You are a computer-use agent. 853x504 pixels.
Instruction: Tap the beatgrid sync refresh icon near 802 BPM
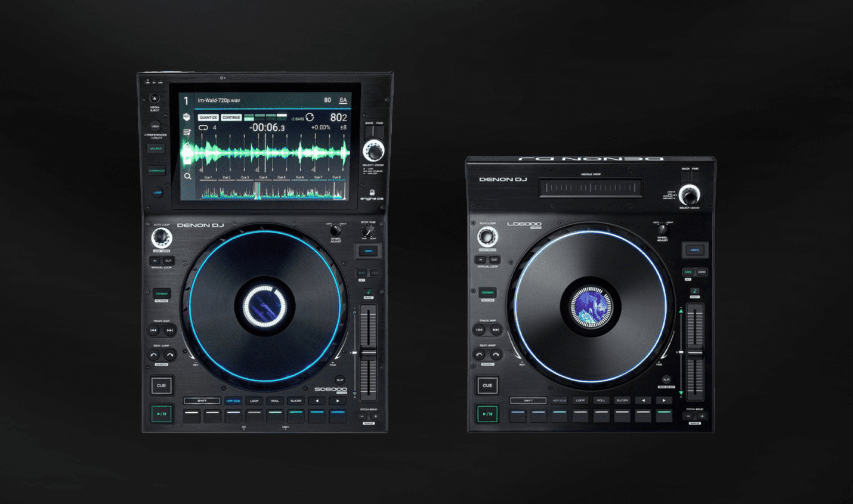pyautogui.click(x=310, y=118)
